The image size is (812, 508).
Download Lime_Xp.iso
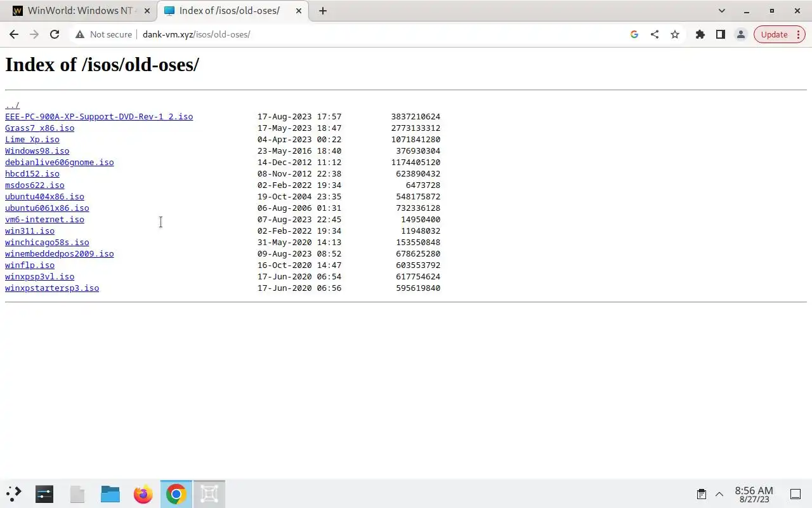32,139
